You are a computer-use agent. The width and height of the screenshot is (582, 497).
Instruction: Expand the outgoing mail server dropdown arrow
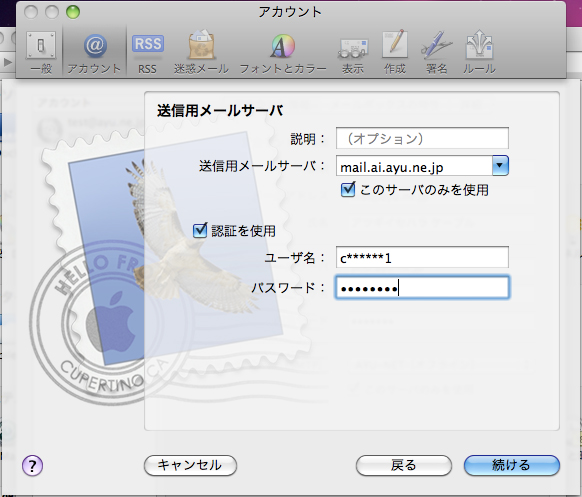[500, 166]
